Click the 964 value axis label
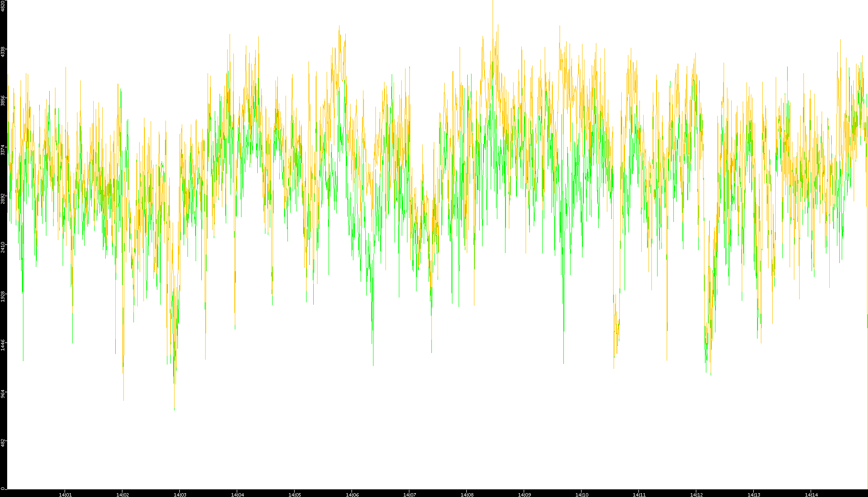Screen dimensions: 868x497 [x=3, y=394]
